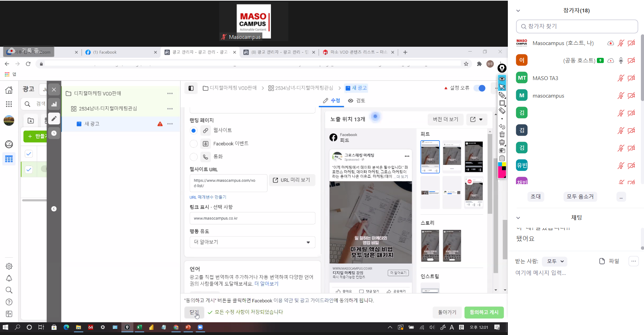Click the notifications bell in left sidebar
644x335 pixels.
coord(9,278)
